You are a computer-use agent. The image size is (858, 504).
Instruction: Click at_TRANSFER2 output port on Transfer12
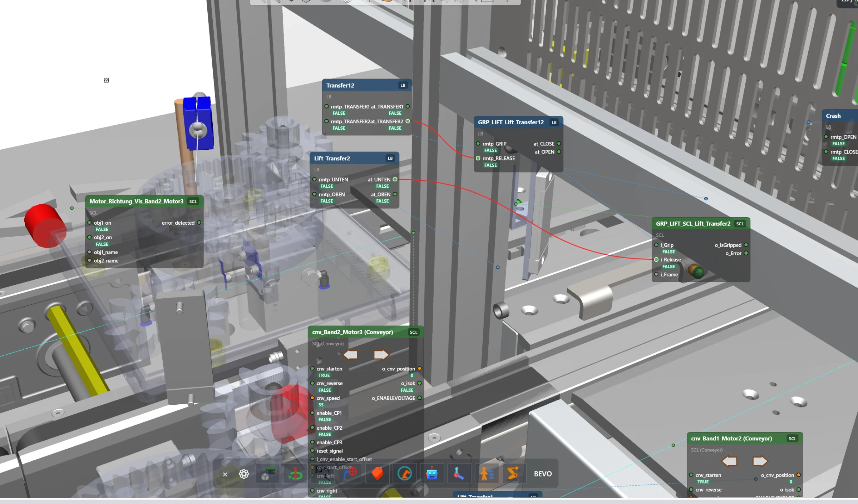(x=408, y=121)
